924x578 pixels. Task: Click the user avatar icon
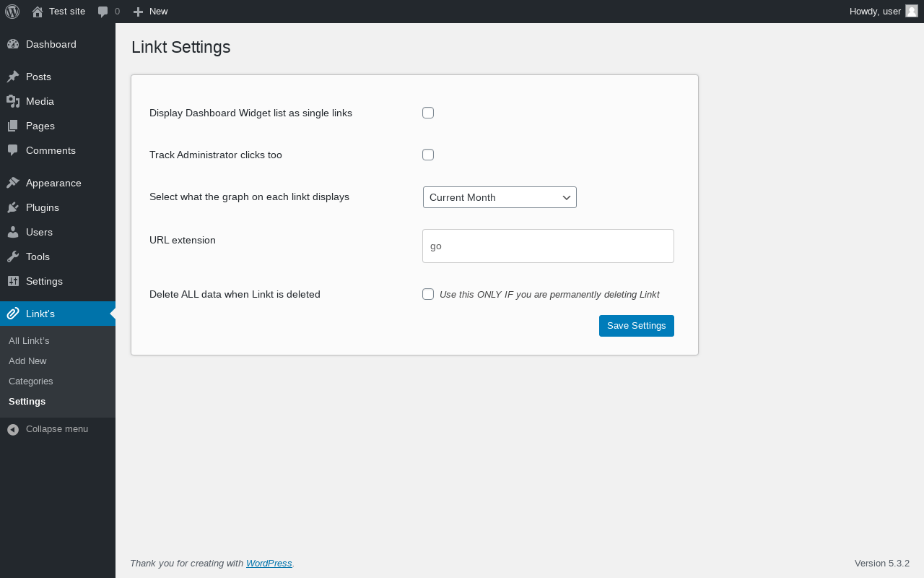coord(912,11)
